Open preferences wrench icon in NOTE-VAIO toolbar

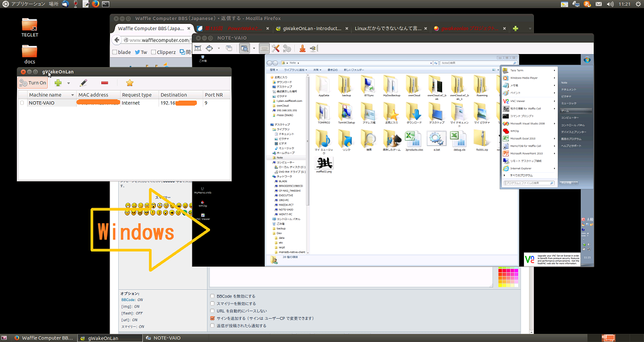pyautogui.click(x=275, y=48)
